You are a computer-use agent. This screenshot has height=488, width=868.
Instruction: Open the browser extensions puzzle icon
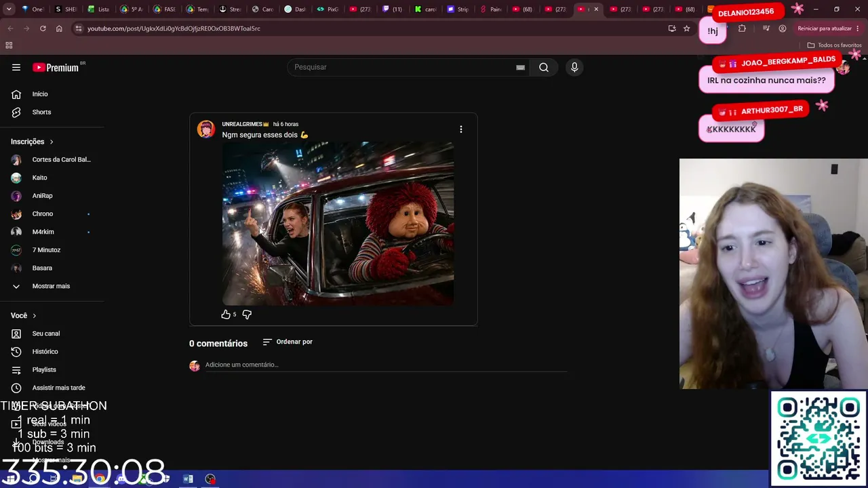pyautogui.click(x=742, y=28)
